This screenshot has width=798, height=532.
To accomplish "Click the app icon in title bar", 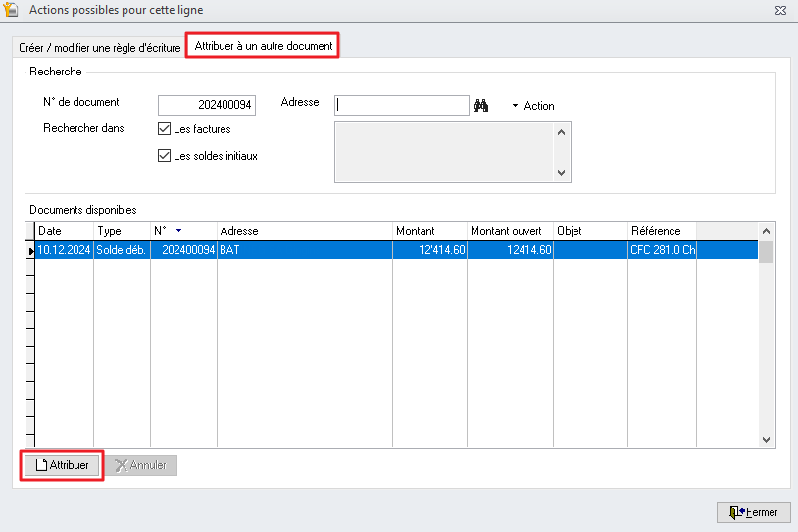I will pos(12,10).
